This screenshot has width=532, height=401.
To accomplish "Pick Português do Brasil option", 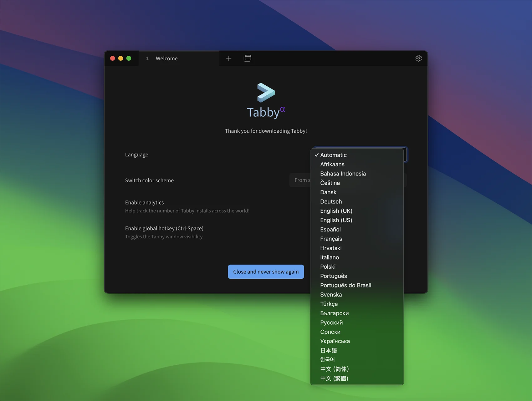I will click(x=357, y=285).
